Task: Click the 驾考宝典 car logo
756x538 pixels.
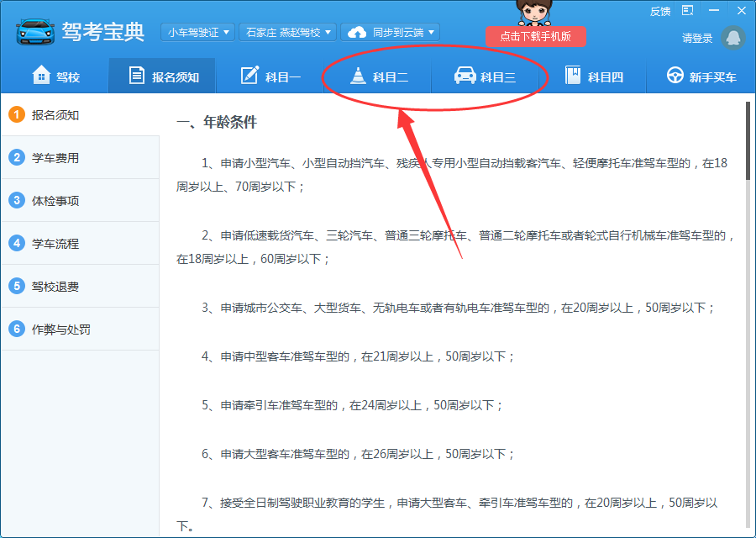Action: (x=30, y=30)
